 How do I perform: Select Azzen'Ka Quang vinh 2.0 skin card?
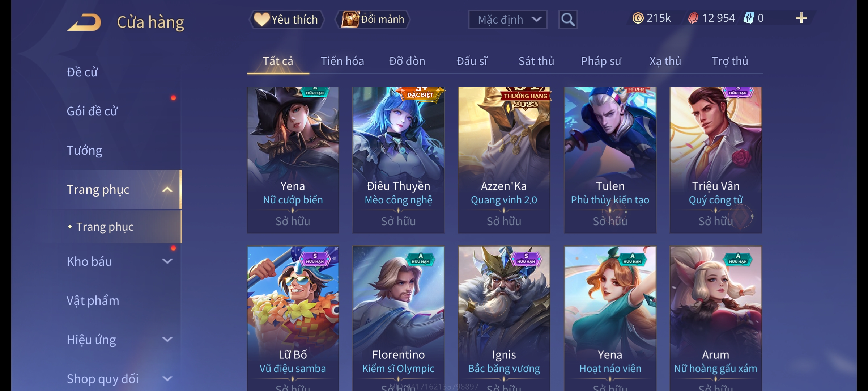click(504, 160)
